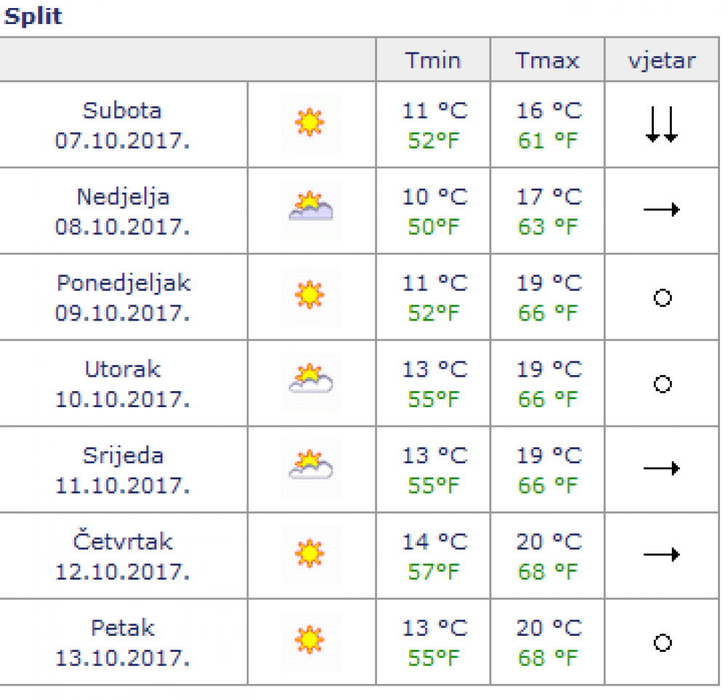Click the vjetar column header
The image size is (728, 700).
point(662,60)
